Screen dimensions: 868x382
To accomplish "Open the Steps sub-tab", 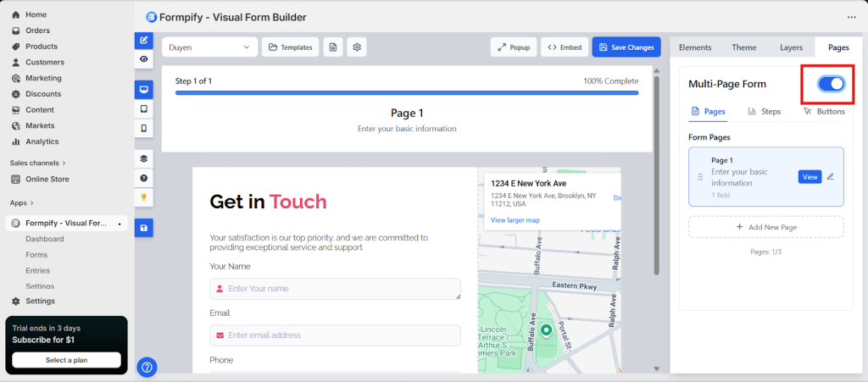I will pyautogui.click(x=765, y=112).
